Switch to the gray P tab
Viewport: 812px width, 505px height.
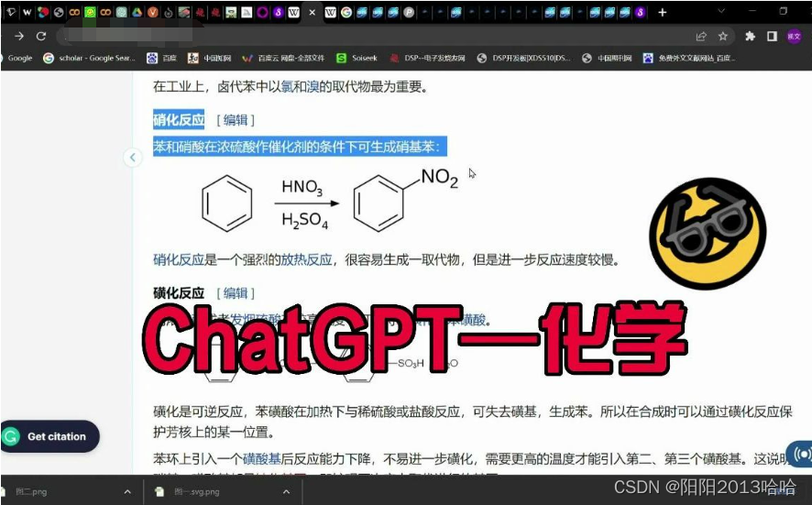point(409,12)
